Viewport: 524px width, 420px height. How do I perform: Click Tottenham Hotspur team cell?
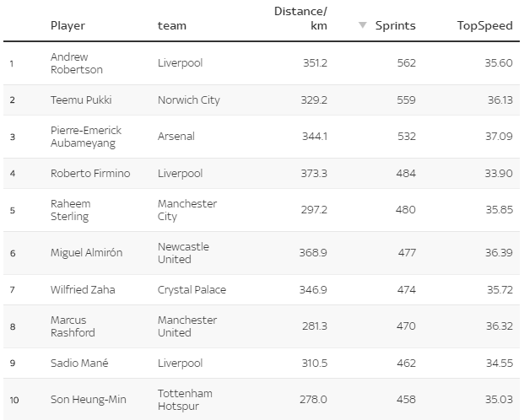(x=185, y=400)
